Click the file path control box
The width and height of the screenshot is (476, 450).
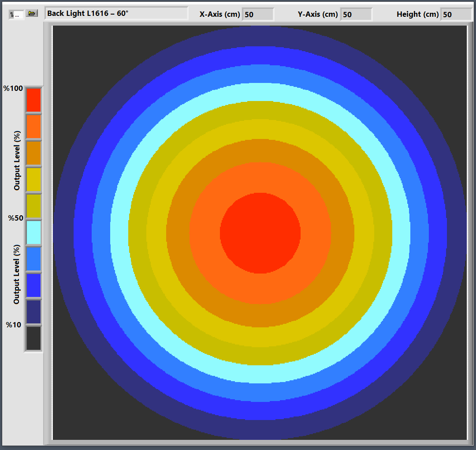[16, 15]
